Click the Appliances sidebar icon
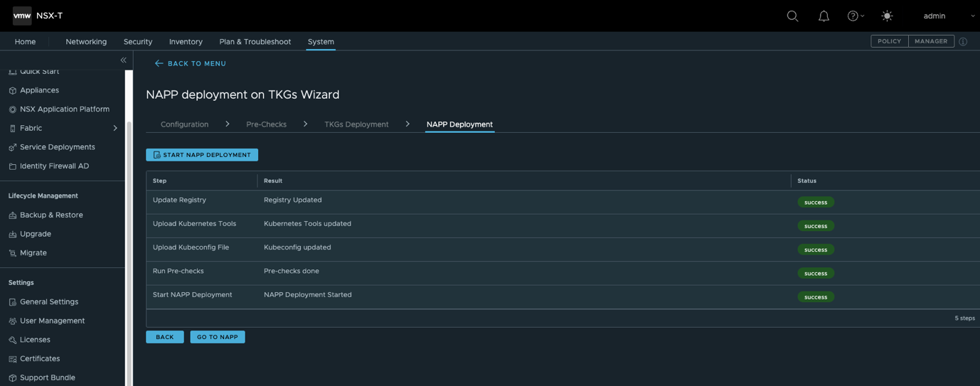 (12, 90)
